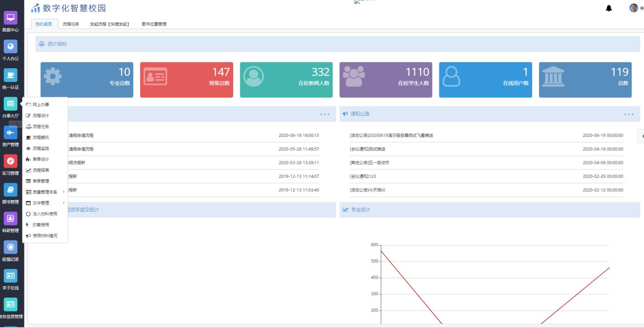
Task: Open the task dated 2019-12-13 11:03:40
Action: (x=193, y=190)
